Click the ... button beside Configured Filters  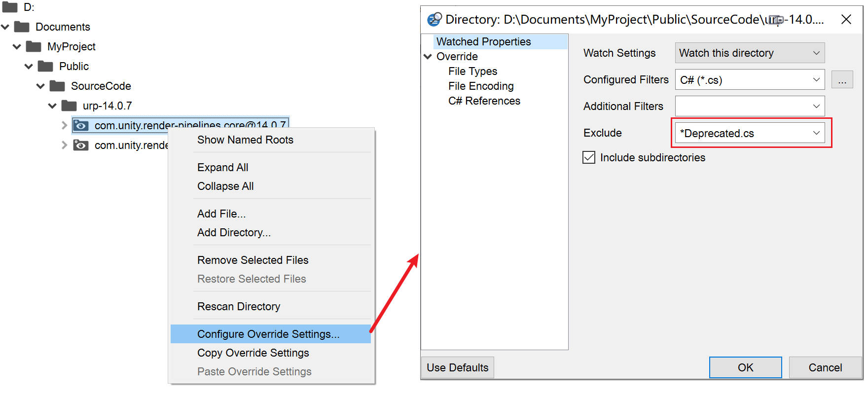tap(842, 79)
